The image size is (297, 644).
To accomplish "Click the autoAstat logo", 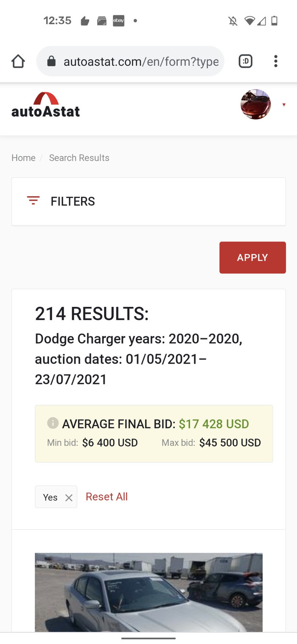I will [x=46, y=105].
